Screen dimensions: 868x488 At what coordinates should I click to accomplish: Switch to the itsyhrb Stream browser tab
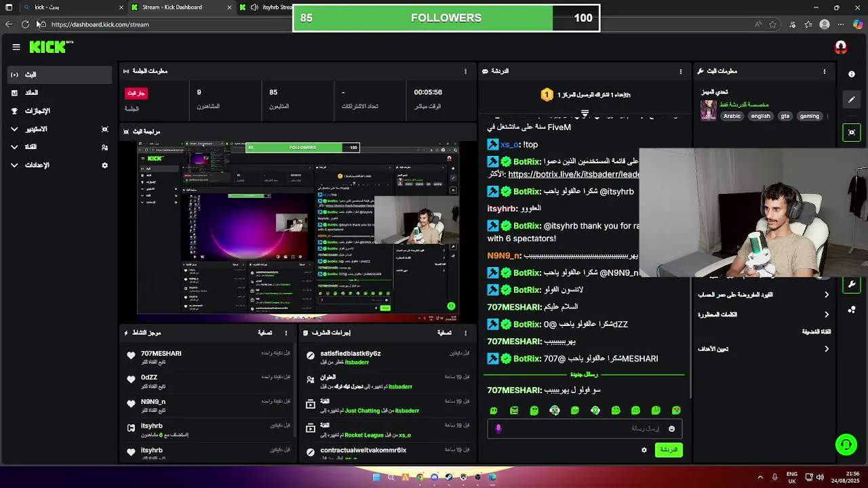(x=266, y=7)
